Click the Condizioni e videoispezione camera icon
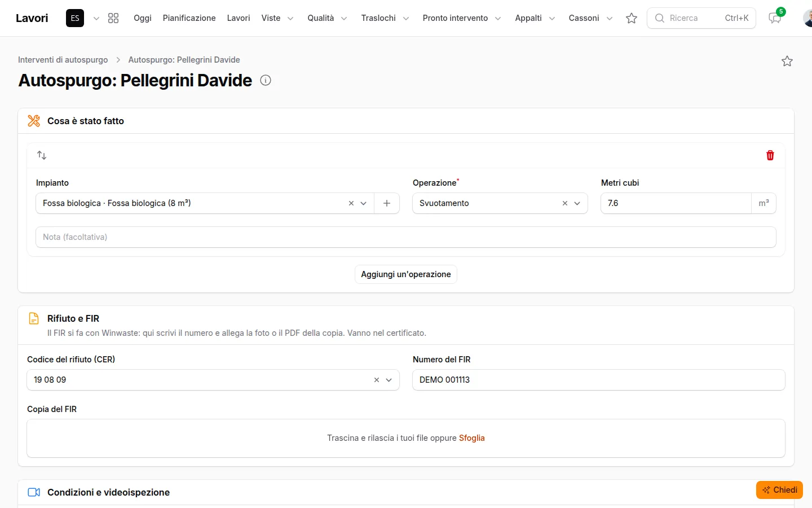 tap(34, 492)
